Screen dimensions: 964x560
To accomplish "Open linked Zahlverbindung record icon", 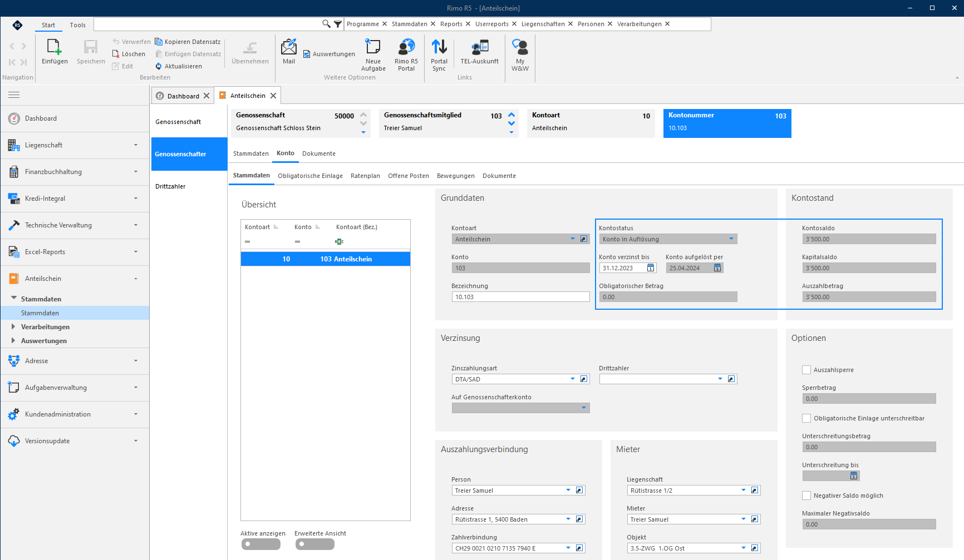I will pyautogui.click(x=579, y=548).
